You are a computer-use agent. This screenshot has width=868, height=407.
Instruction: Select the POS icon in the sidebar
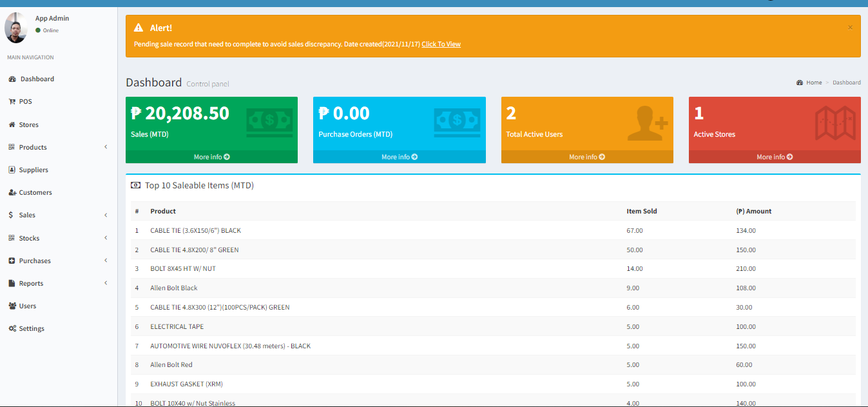click(x=14, y=101)
